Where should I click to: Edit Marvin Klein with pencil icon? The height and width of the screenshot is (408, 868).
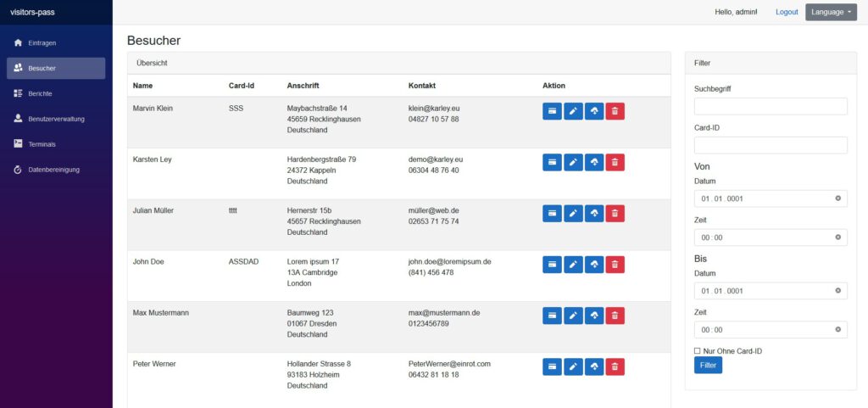[x=573, y=111]
